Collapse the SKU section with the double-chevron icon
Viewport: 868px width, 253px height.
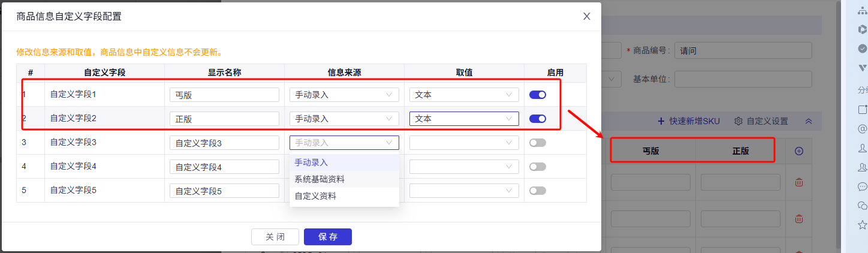click(x=809, y=121)
